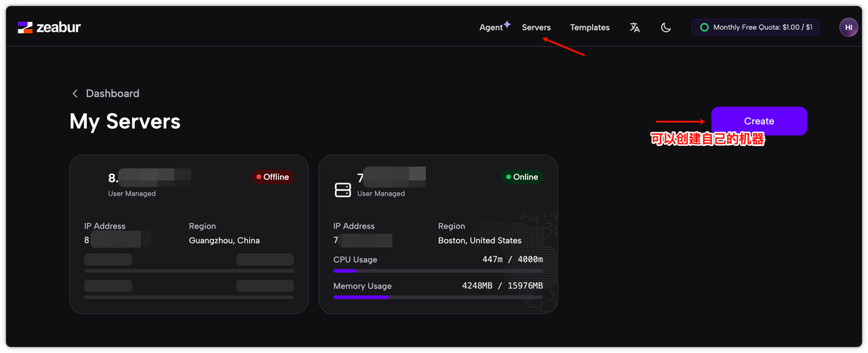Screen dimensions: 868x353
Task: Open the Agent page from navigation
Action: 491,28
